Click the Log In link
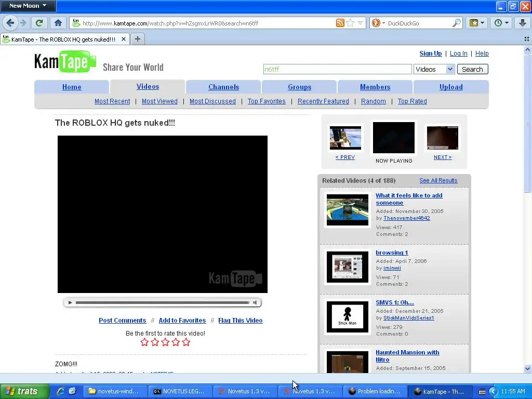This screenshot has width=532, height=399. point(458,54)
